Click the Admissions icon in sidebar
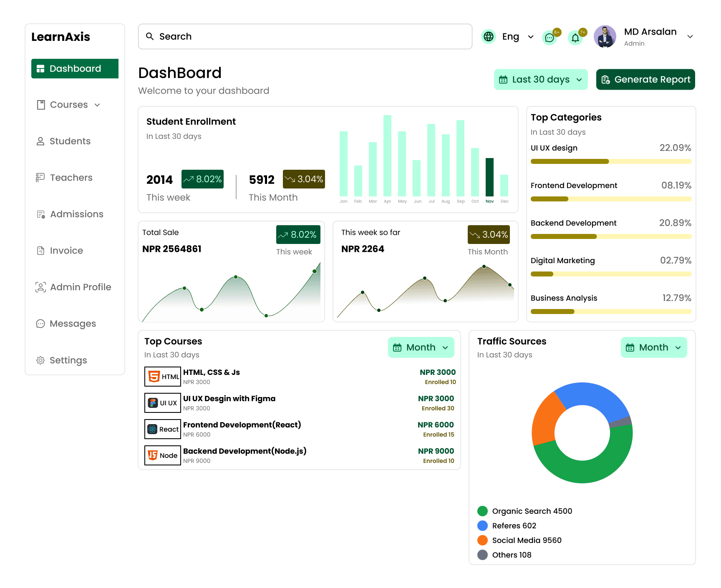Image resolution: width=721 pixels, height=588 pixels. (41, 214)
